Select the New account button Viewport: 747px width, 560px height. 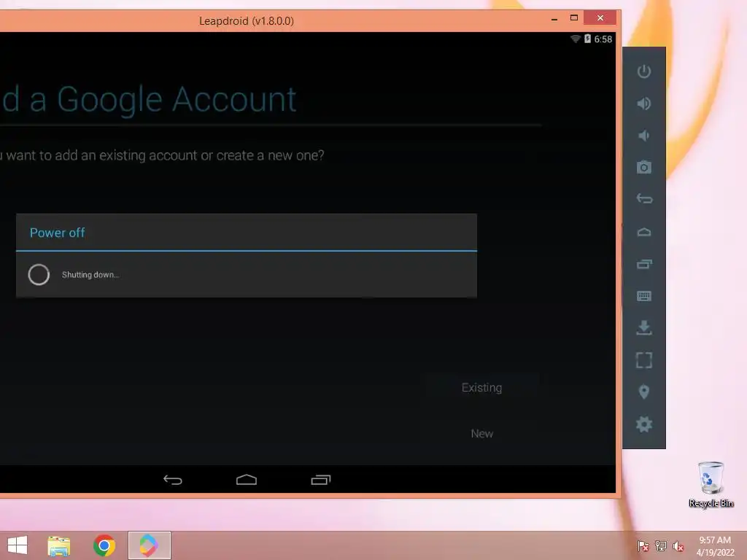[x=481, y=434]
